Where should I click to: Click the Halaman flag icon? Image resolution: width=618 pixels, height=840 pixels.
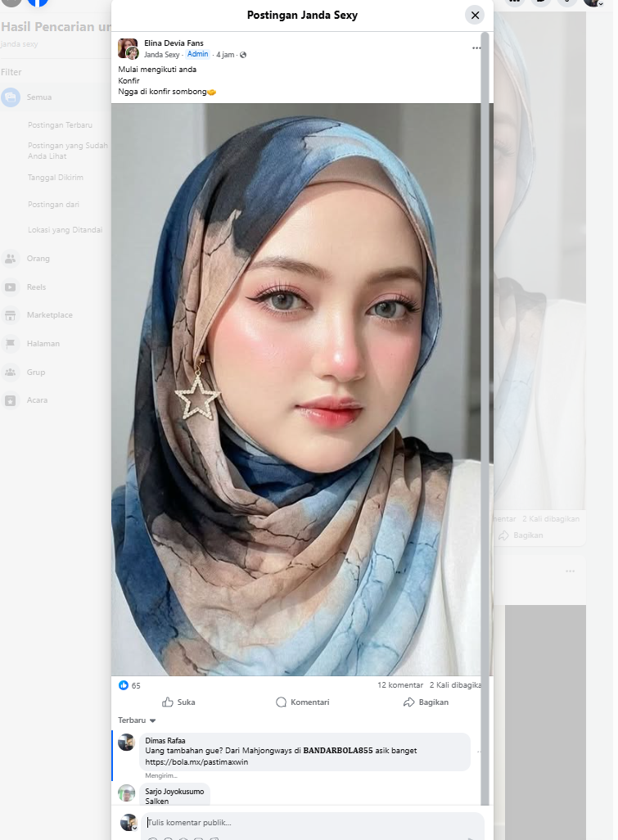coord(10,344)
